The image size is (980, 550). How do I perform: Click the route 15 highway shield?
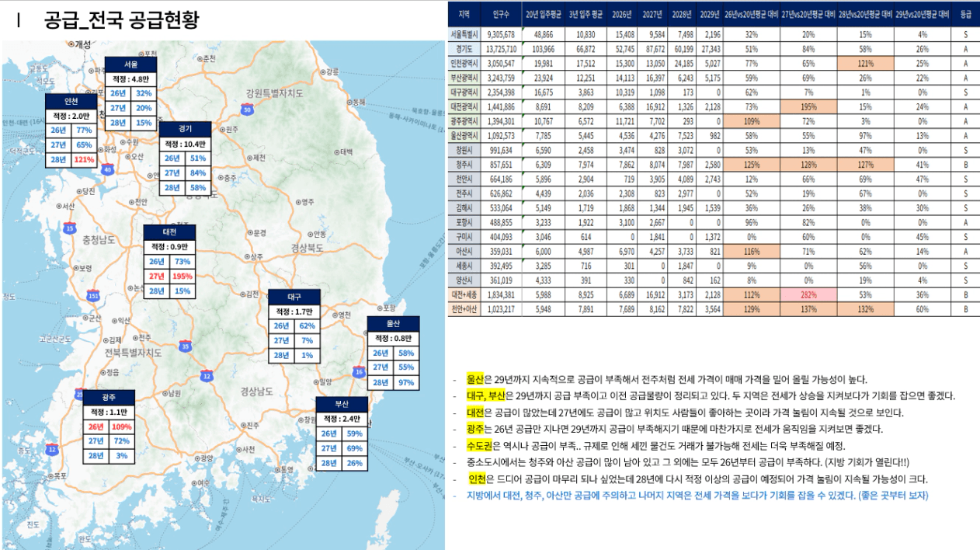tap(70, 228)
